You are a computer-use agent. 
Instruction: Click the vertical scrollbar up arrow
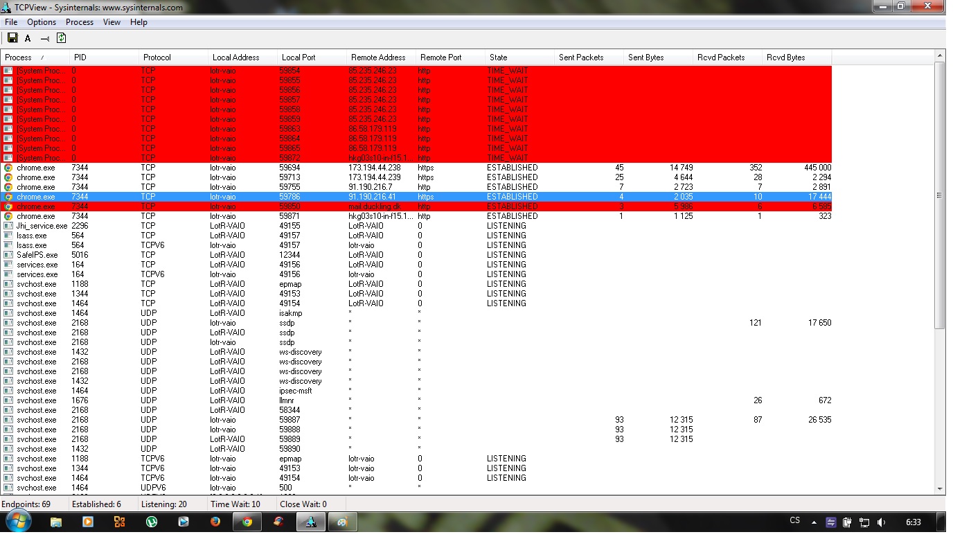click(x=940, y=55)
